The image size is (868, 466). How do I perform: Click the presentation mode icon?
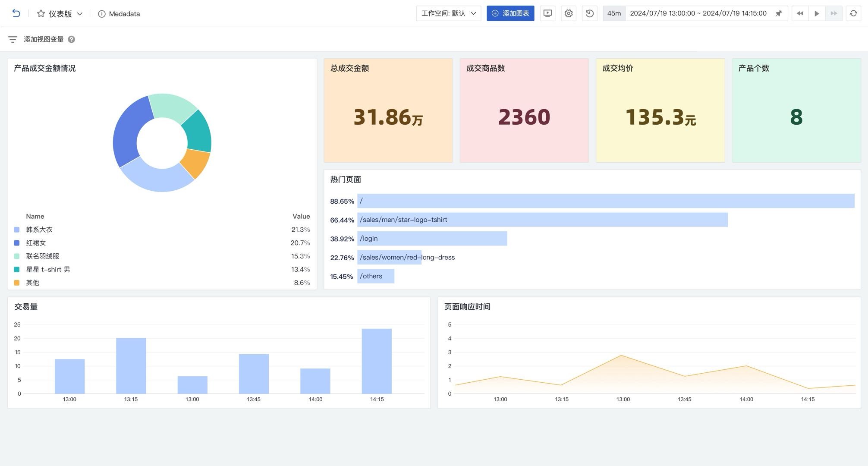[x=547, y=13]
